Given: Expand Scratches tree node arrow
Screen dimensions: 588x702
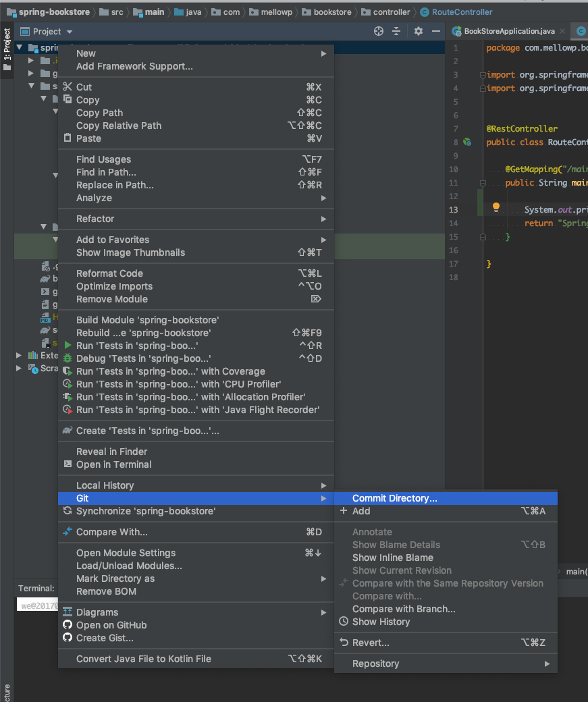Looking at the screenshot, I should tap(19, 368).
